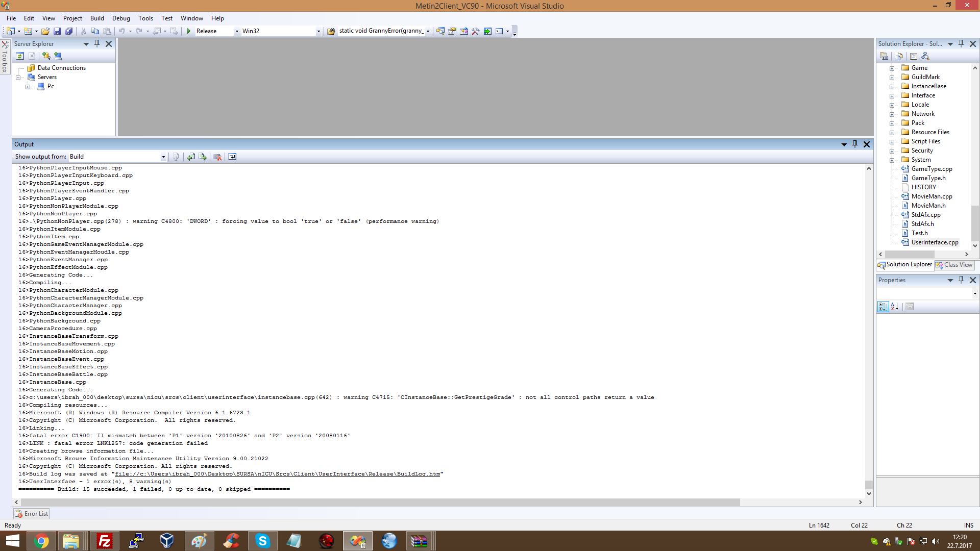Open the Find combo box dropdown arrow
980x551 pixels.
pyautogui.click(x=428, y=31)
